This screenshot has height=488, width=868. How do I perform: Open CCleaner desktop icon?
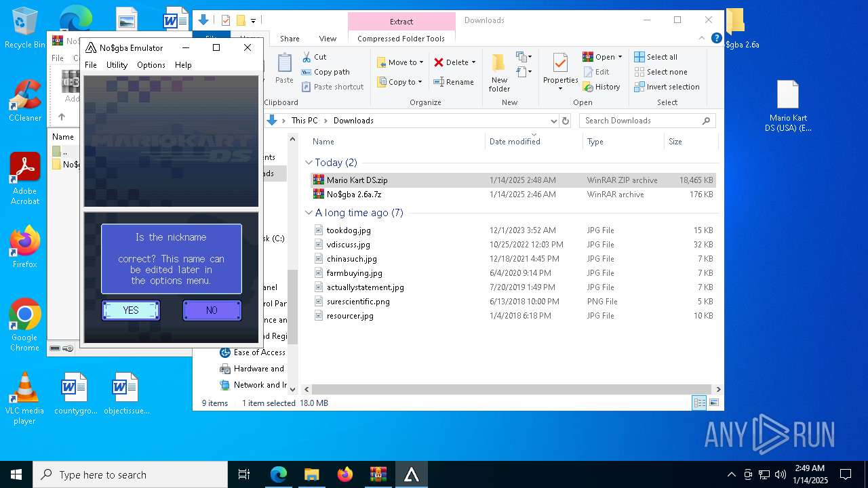(25, 101)
